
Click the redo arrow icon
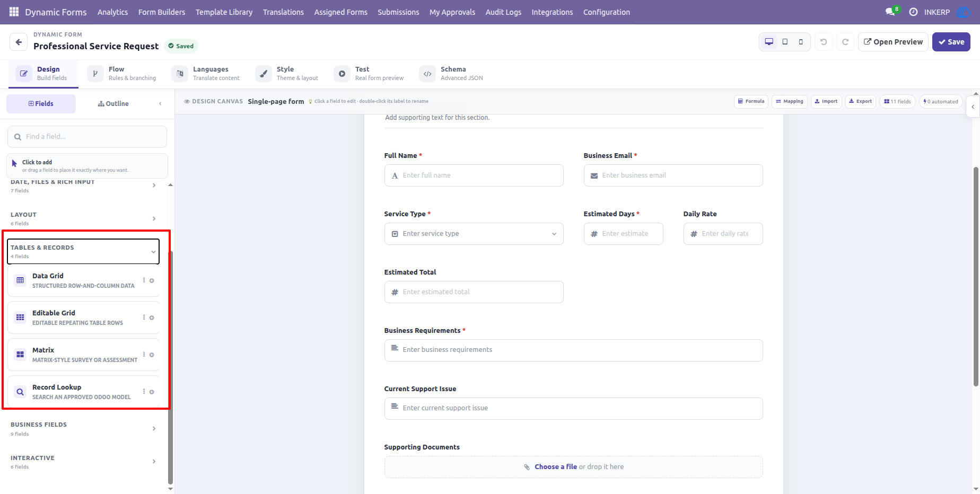click(x=845, y=42)
